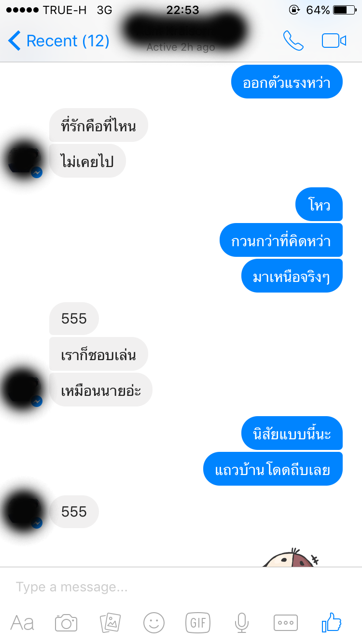Open the camera to take a photo
The height and width of the screenshot is (644, 362).
pos(66,623)
